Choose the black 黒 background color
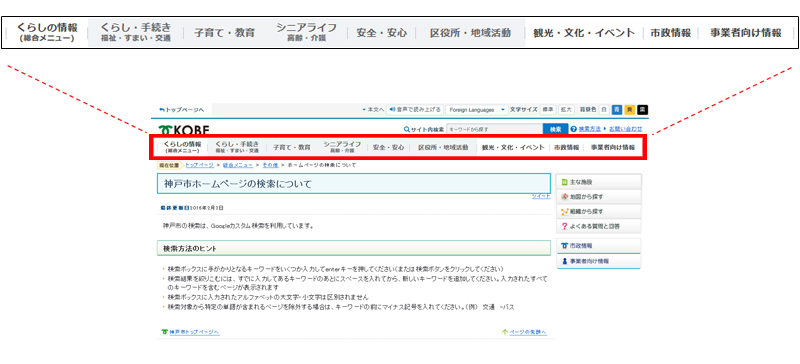Screen dimensions: 800x364 click(643, 109)
